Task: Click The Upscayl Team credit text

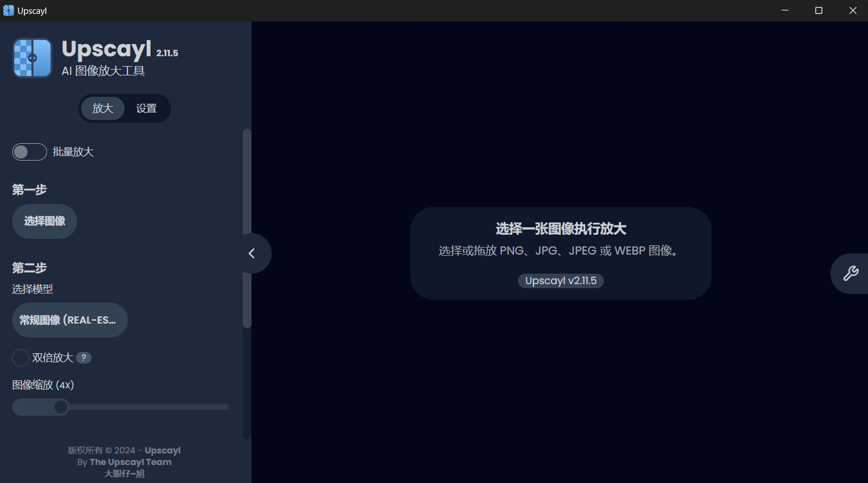Action: pos(130,462)
